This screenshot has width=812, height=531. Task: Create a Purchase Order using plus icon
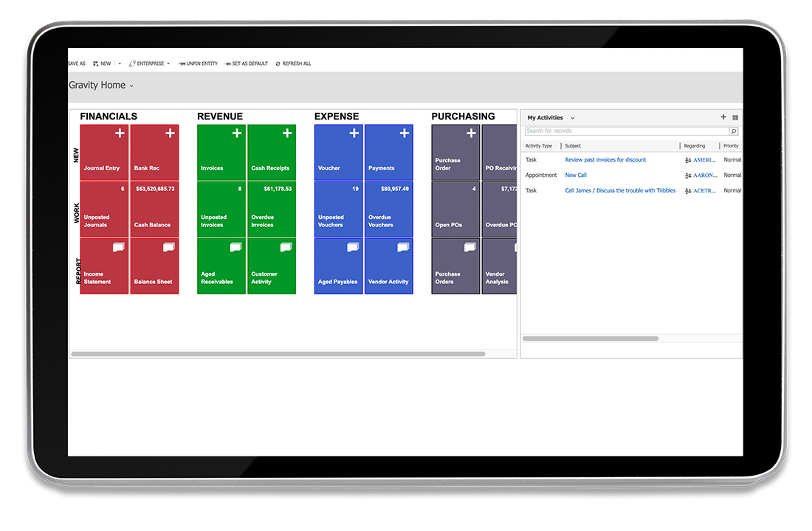pos(471,133)
